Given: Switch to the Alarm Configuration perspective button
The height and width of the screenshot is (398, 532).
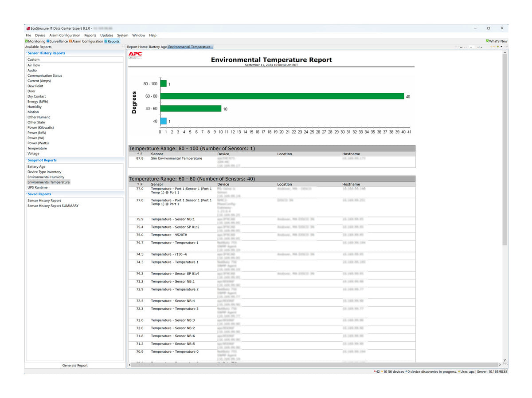Looking at the screenshot, I should tap(86, 41).
